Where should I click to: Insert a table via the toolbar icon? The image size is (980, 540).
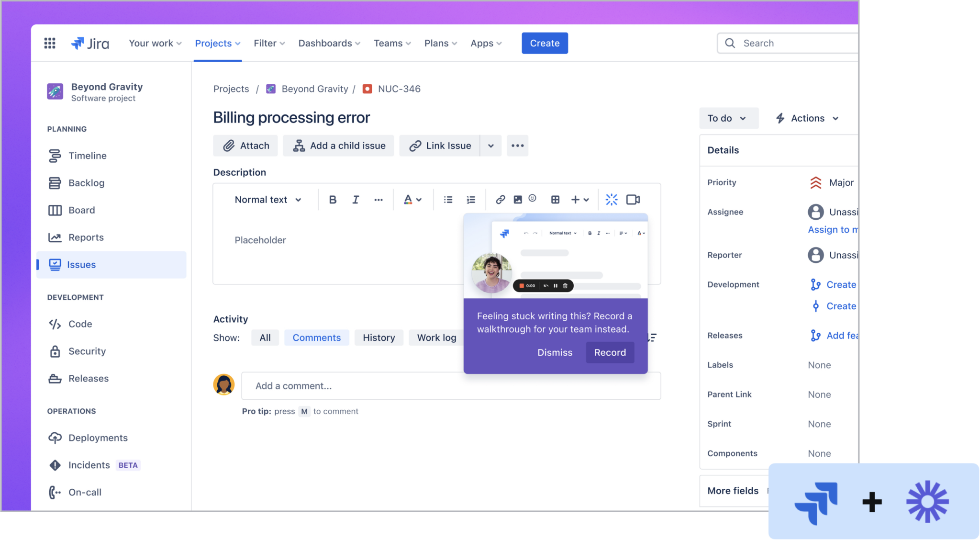555,200
